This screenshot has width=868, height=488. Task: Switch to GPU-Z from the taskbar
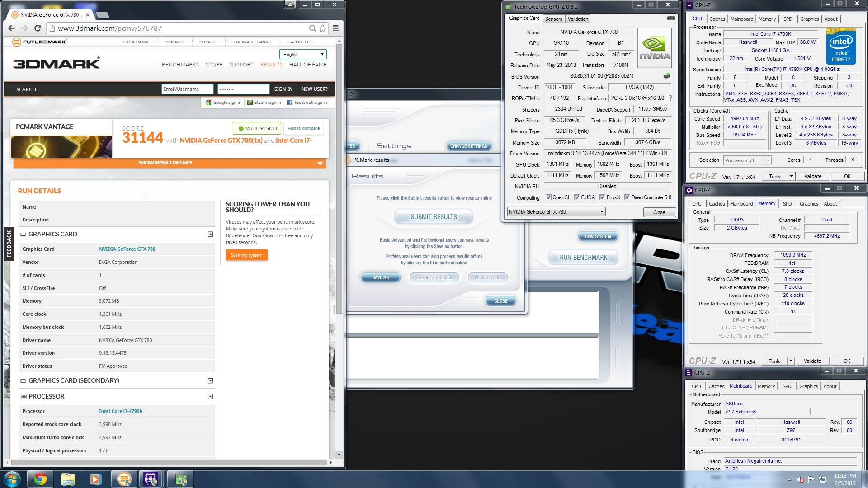point(180,479)
